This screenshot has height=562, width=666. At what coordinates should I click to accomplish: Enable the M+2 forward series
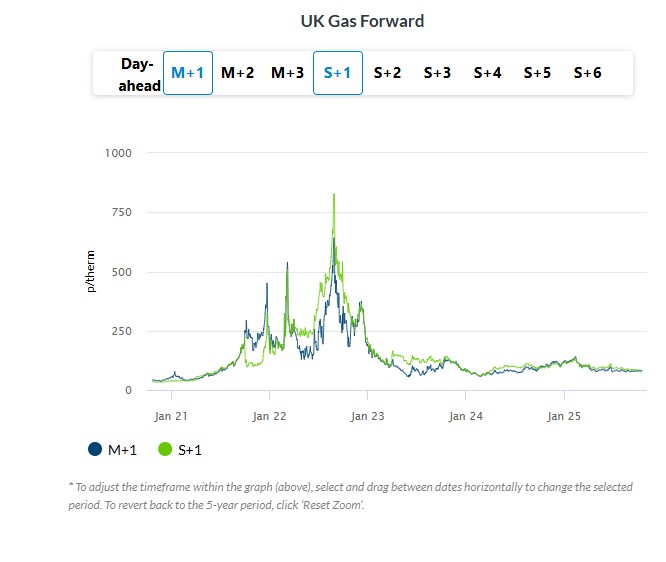(x=238, y=73)
